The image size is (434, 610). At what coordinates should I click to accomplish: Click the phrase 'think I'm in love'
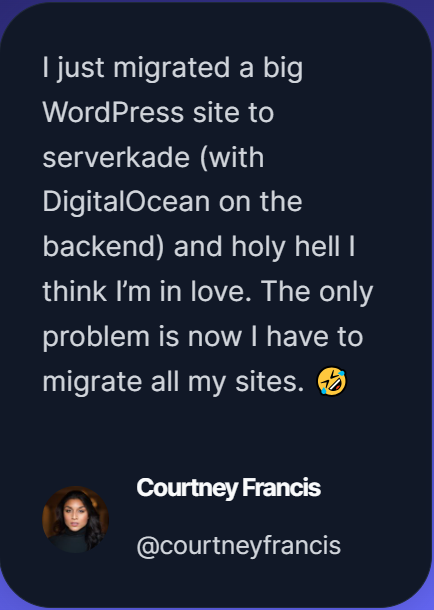(148, 292)
